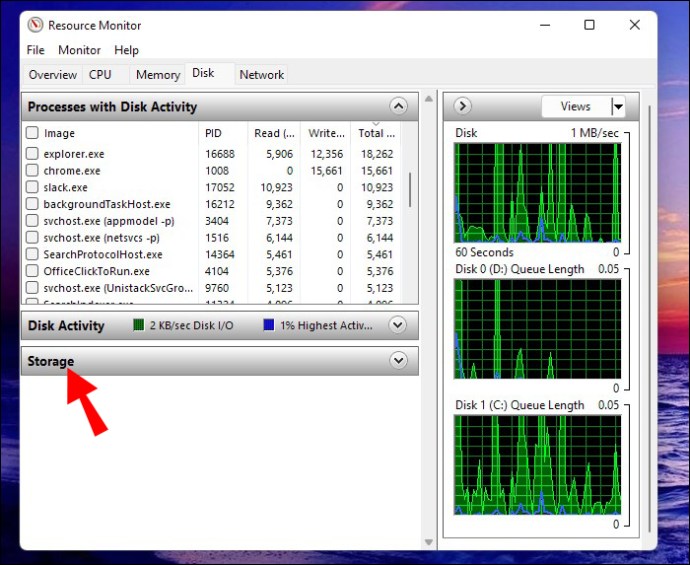Screen dimensions: 690x565
Task: Switch to the Memory tab
Action: click(158, 75)
